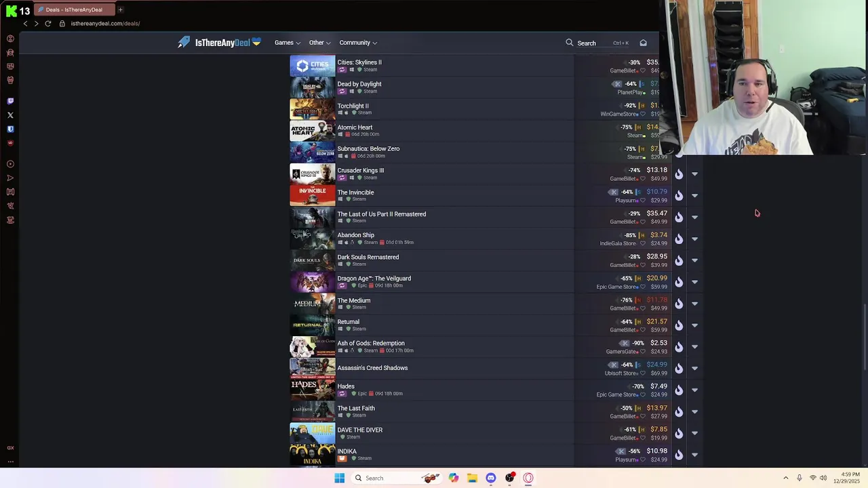
Task: Open the player icon in browser sidebar
Action: tap(10, 164)
